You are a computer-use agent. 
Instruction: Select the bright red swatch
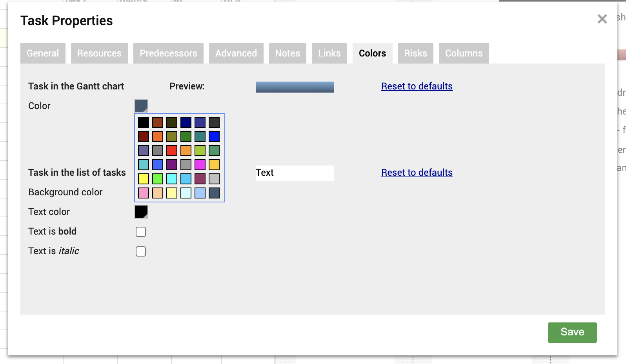[172, 151]
